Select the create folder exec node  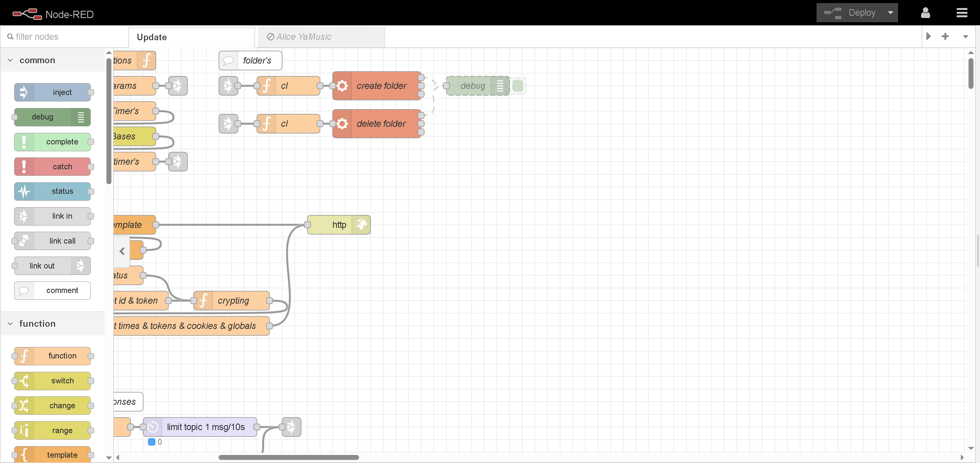click(x=381, y=86)
